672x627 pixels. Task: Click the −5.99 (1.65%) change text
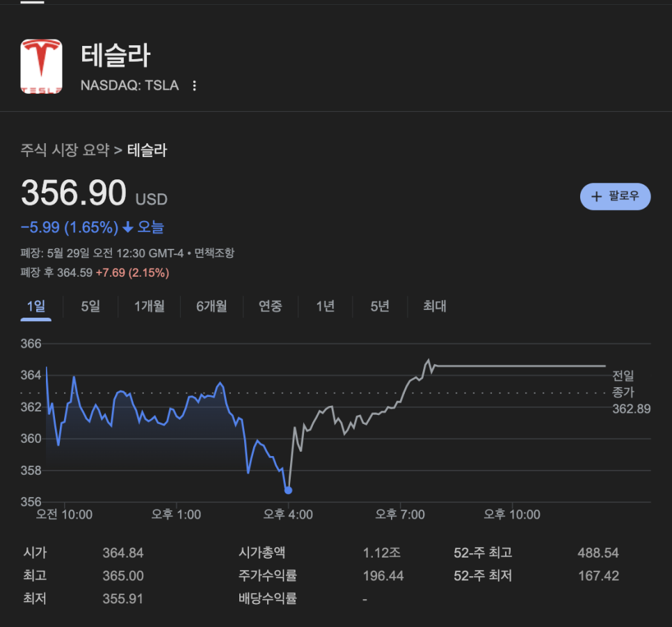tap(70, 227)
